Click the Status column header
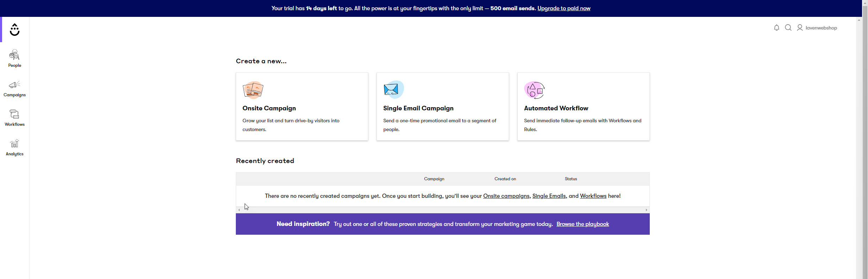The image size is (868, 279). (x=571, y=179)
